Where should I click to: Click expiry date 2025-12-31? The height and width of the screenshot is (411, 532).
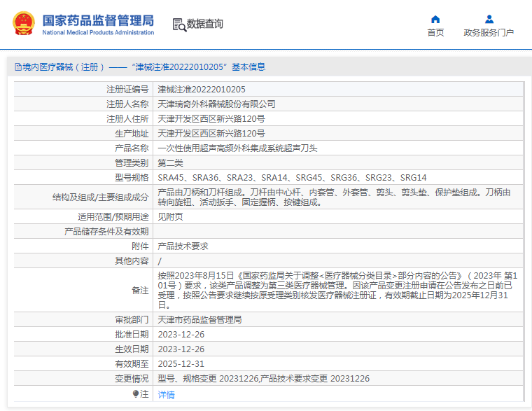[x=181, y=364]
